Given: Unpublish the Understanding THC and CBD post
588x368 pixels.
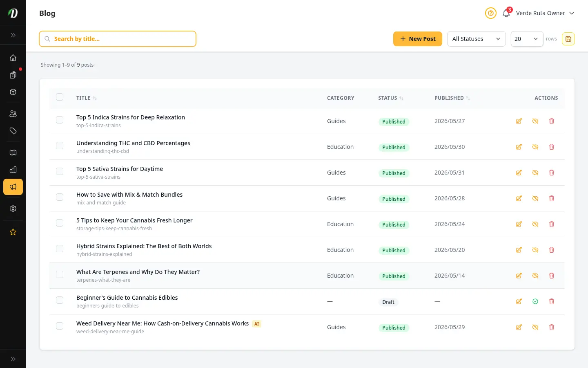Looking at the screenshot, I should click(x=535, y=147).
